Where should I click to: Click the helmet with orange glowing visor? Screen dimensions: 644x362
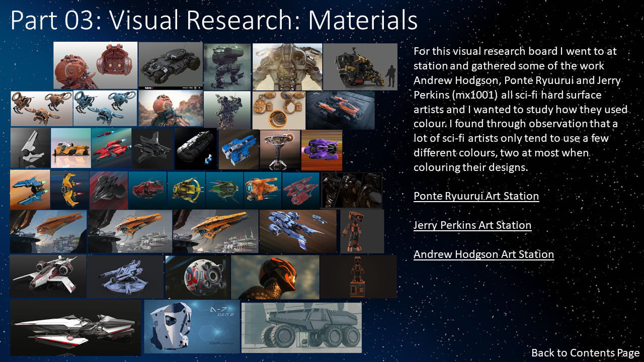coord(275,277)
